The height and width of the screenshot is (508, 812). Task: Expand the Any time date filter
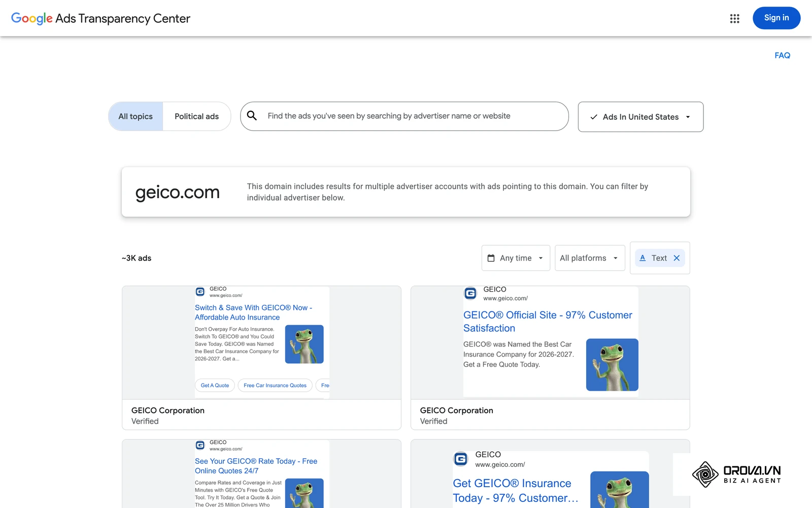(x=516, y=258)
